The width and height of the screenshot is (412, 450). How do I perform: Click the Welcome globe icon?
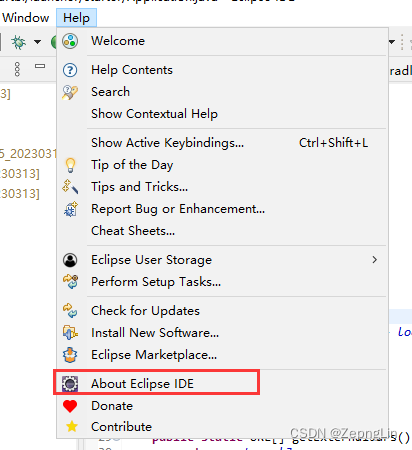[x=70, y=41]
